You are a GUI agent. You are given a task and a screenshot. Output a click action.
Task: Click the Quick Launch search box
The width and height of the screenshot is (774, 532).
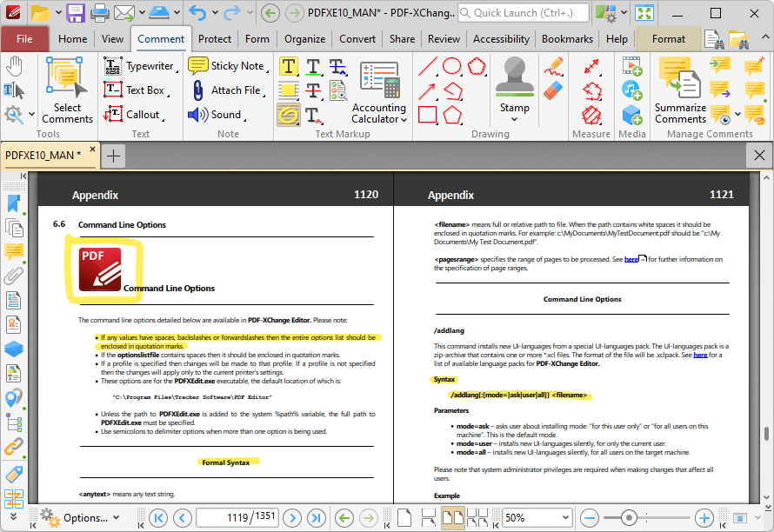524,13
